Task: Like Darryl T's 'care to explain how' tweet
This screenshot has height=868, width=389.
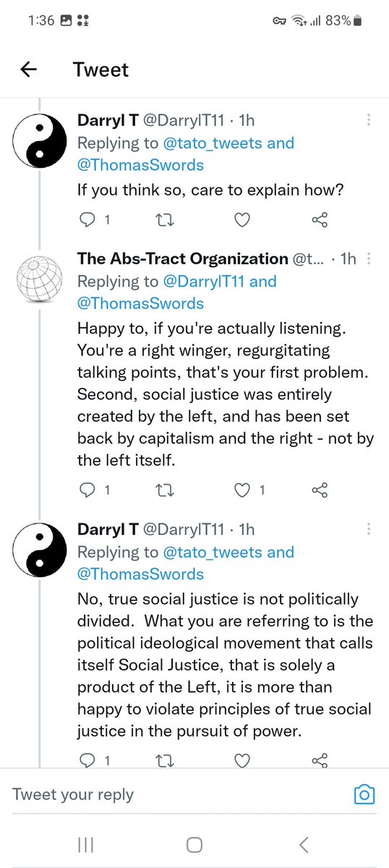Action: [x=242, y=220]
